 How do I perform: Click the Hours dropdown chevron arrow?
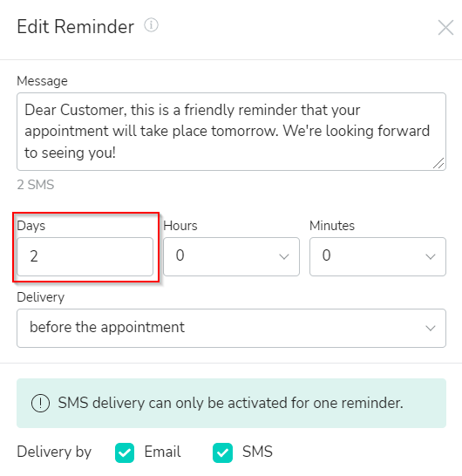[x=284, y=257]
